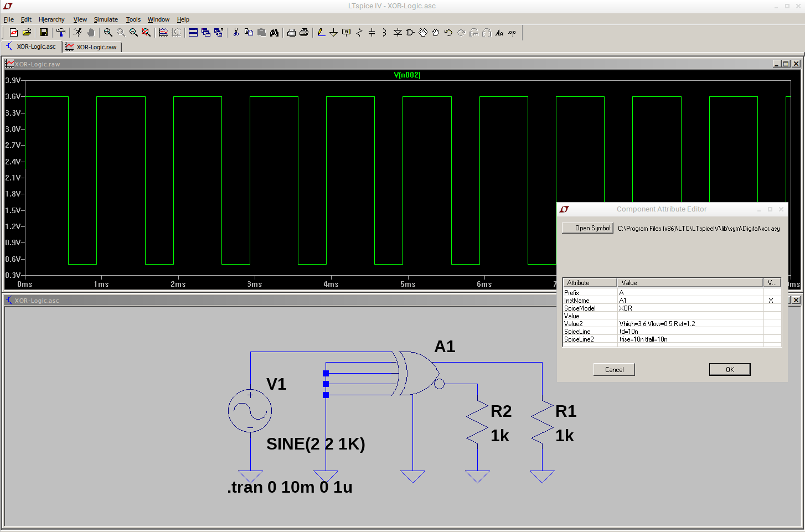Open the Simulate menu

pos(106,19)
